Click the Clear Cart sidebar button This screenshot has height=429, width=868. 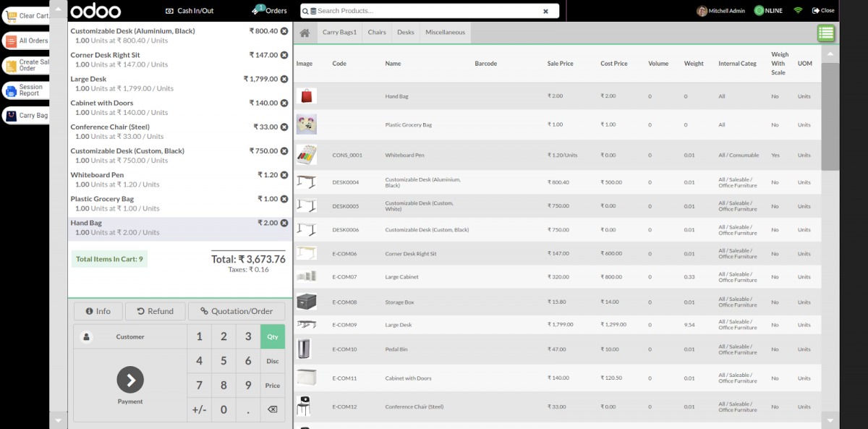(x=26, y=16)
